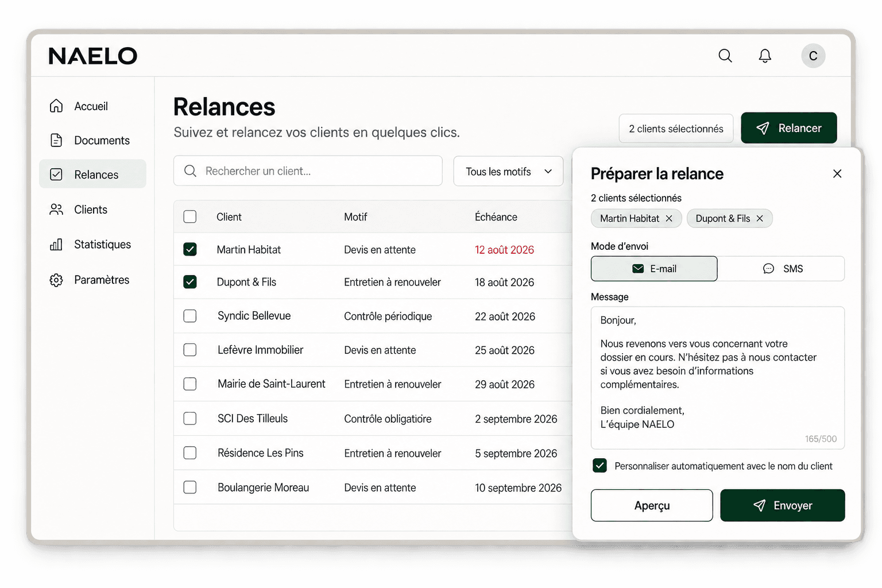Open search with the magnifier icon in the header
This screenshot has height=588, width=882.
tap(725, 56)
